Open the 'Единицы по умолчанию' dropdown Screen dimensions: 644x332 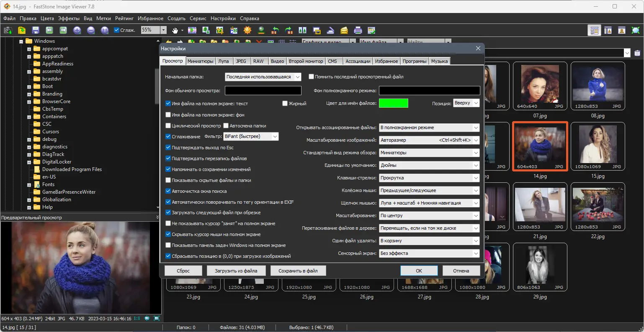476,165
